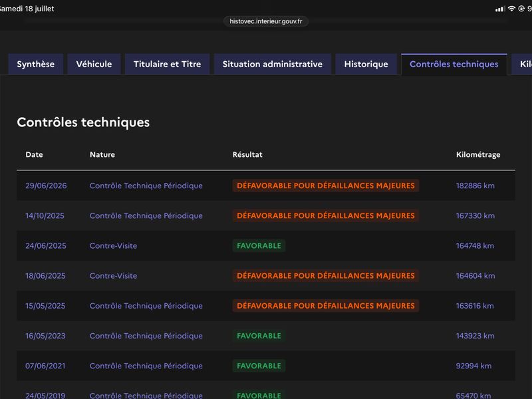Open the Synthèse tab
Viewport: 532px width, 399px height.
coord(36,64)
